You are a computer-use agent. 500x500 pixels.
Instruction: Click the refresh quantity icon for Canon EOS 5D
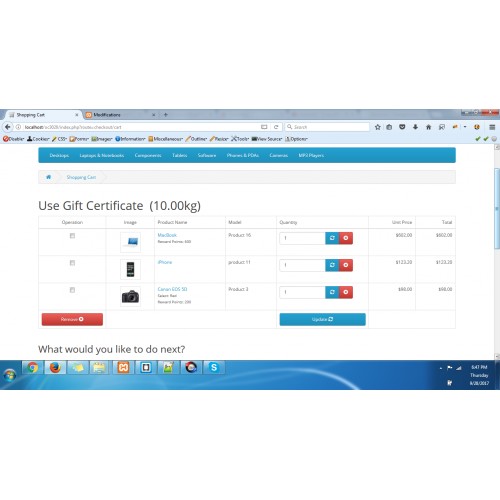[332, 292]
